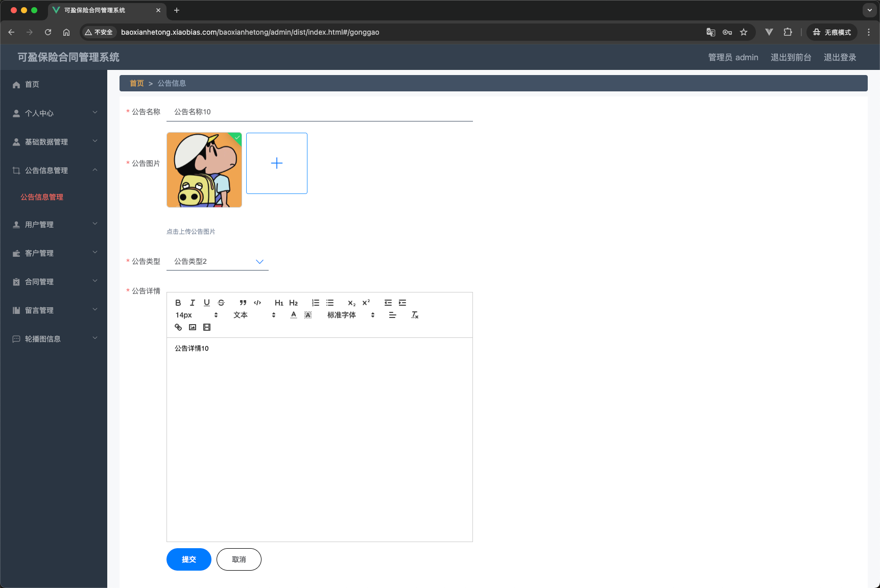Viewport: 880px width, 588px height.
Task: Insert an ordered numbered list
Action: (x=316, y=303)
